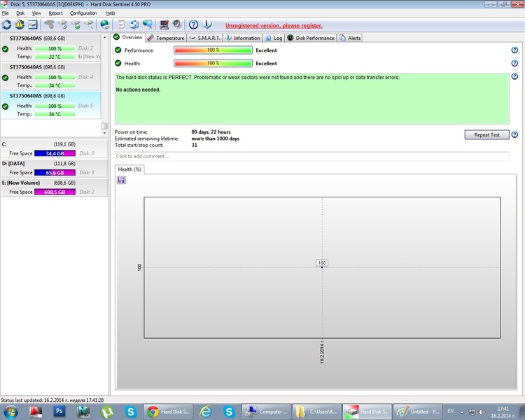Screen dimensions: 525x420
Task: Click the disk with clock toolbar icon
Action: tap(62, 24)
